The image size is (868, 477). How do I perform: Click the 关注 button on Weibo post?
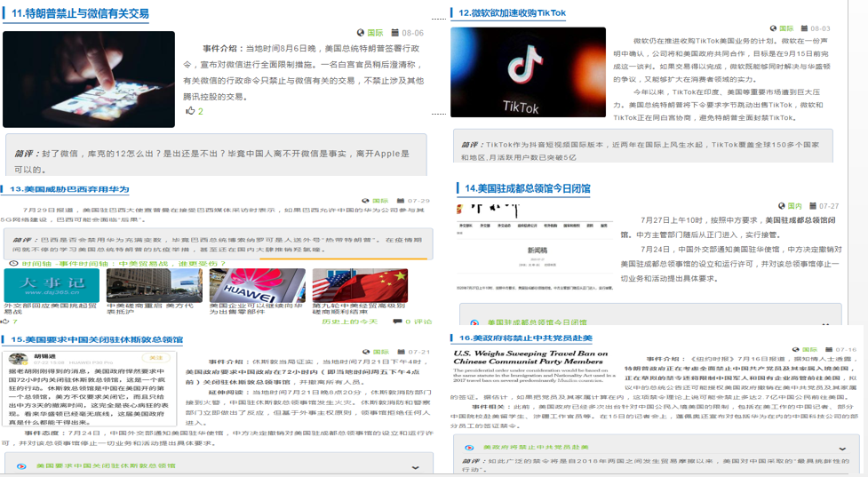tap(156, 358)
